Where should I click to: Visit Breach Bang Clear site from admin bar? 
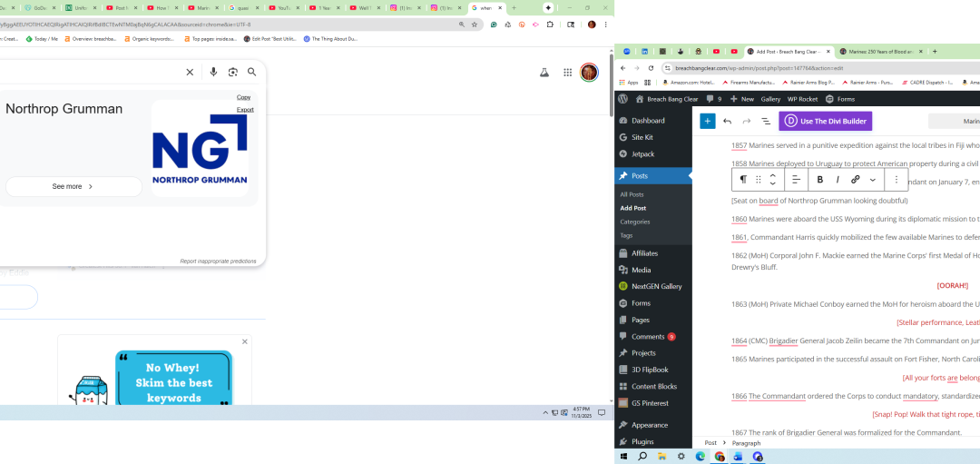coord(667,99)
